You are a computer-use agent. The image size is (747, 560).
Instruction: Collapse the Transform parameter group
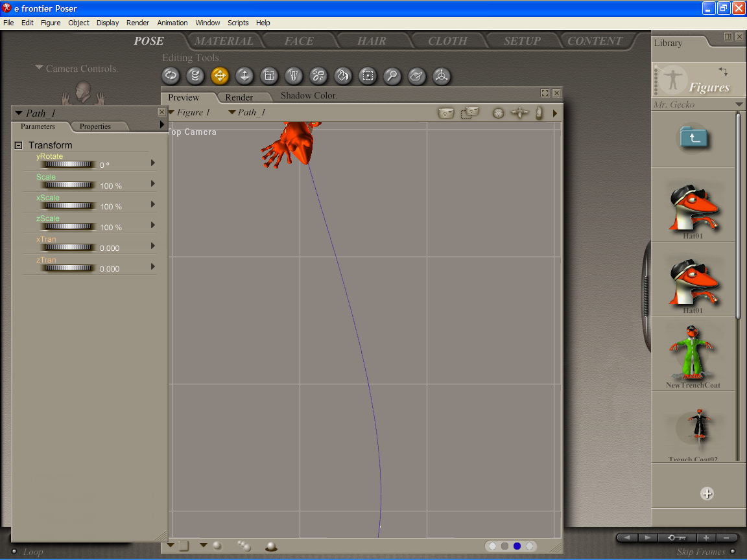point(19,146)
